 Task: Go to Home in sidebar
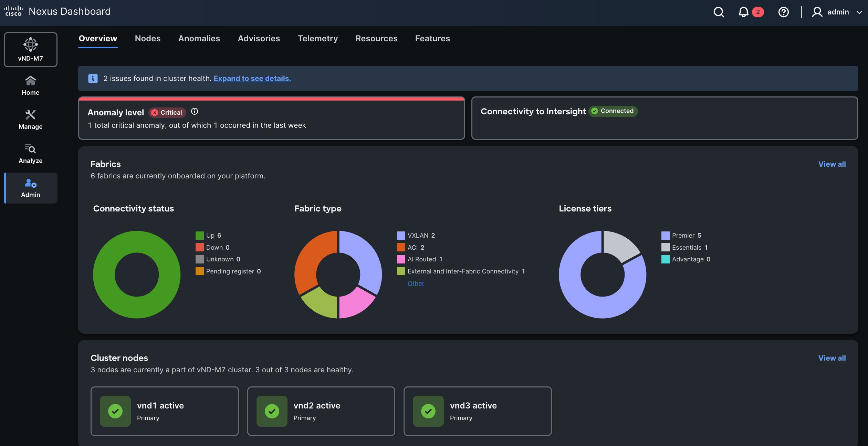pos(31,86)
